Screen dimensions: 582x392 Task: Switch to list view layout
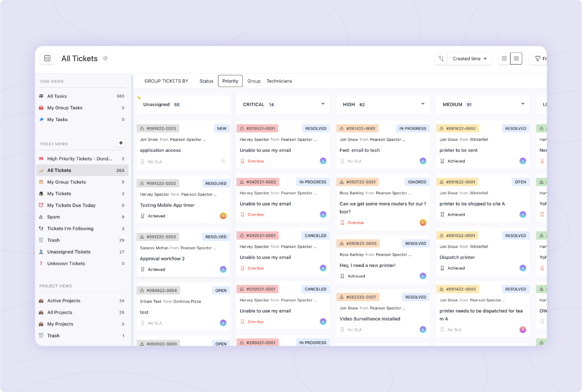pyautogui.click(x=504, y=58)
